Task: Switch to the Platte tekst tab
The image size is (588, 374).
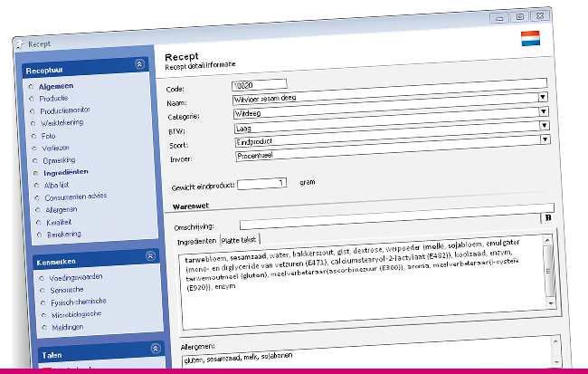Action: pos(239,240)
